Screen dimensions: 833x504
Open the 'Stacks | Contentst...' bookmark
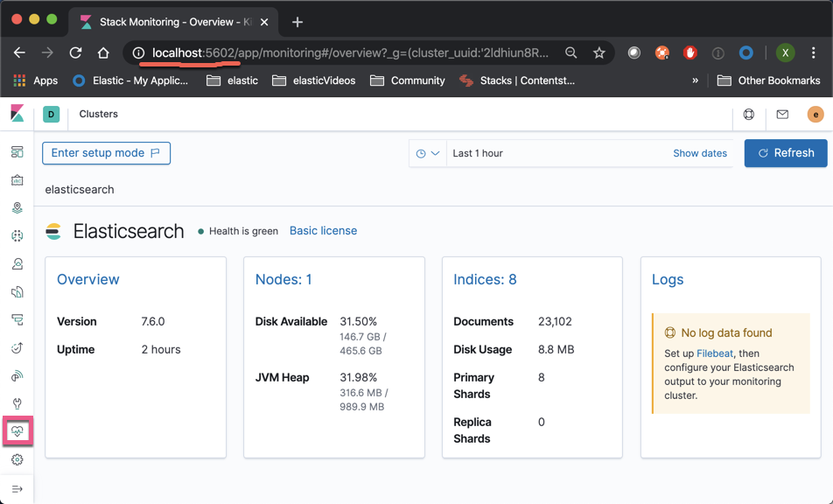coord(517,80)
